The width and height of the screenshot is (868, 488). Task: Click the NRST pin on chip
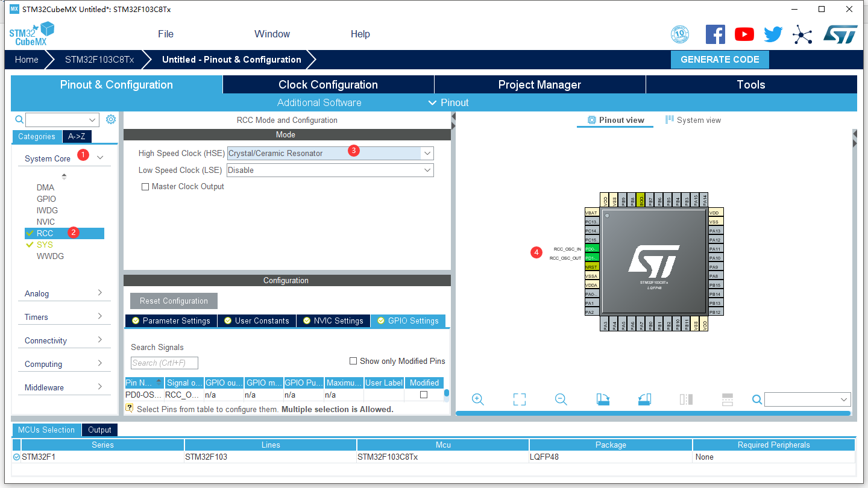[591, 267]
